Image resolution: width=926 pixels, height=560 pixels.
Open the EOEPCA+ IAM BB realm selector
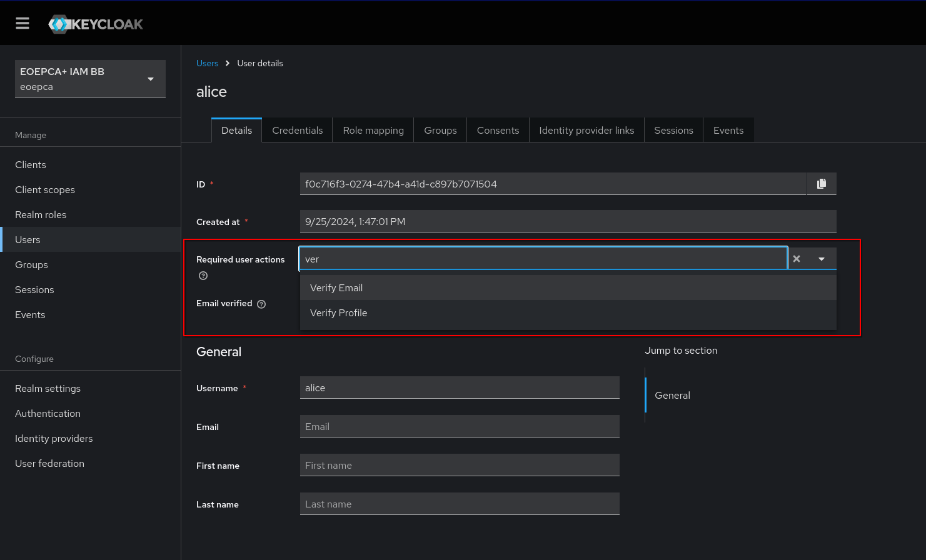tap(90, 79)
